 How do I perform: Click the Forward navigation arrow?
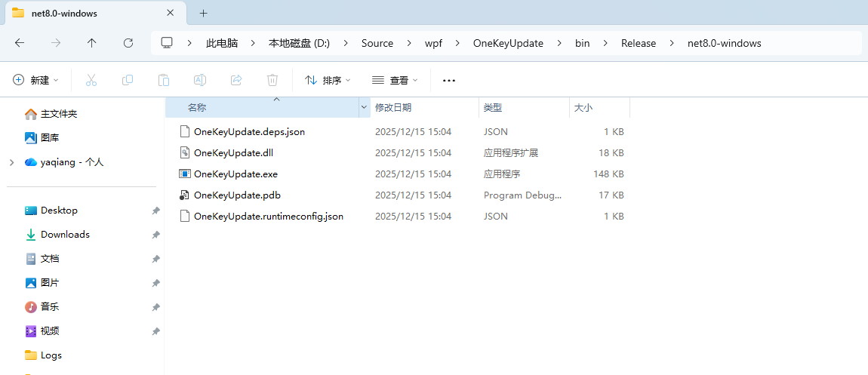55,43
